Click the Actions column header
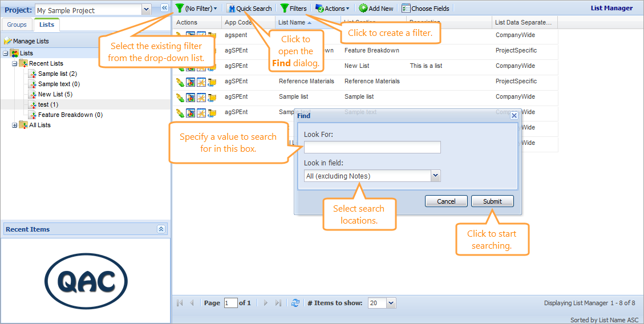The image size is (644, 324). pyautogui.click(x=197, y=23)
